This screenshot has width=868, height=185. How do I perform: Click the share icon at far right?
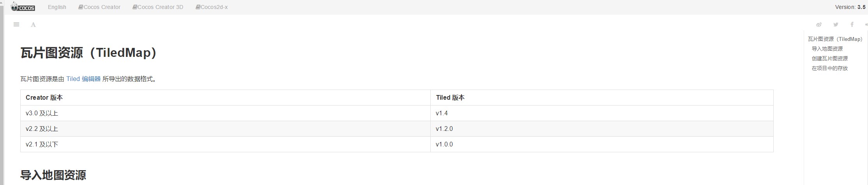click(x=866, y=25)
